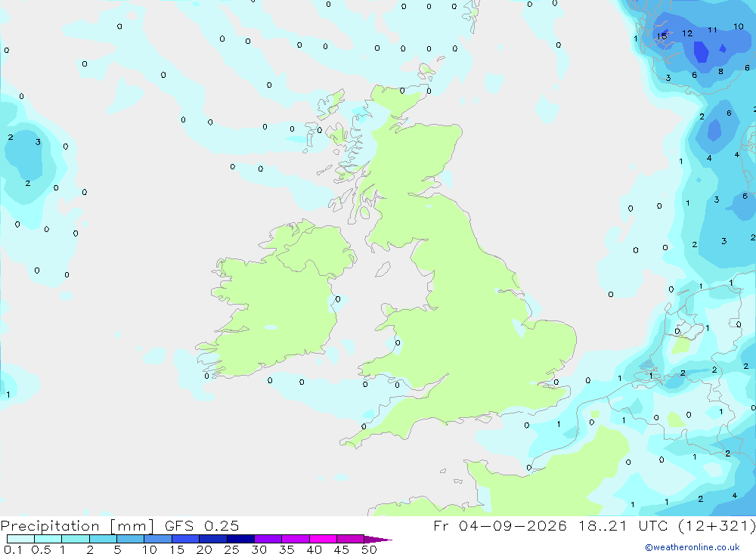Click the Isle of Man outline
The width and height of the screenshot is (756, 554).
coord(383,269)
